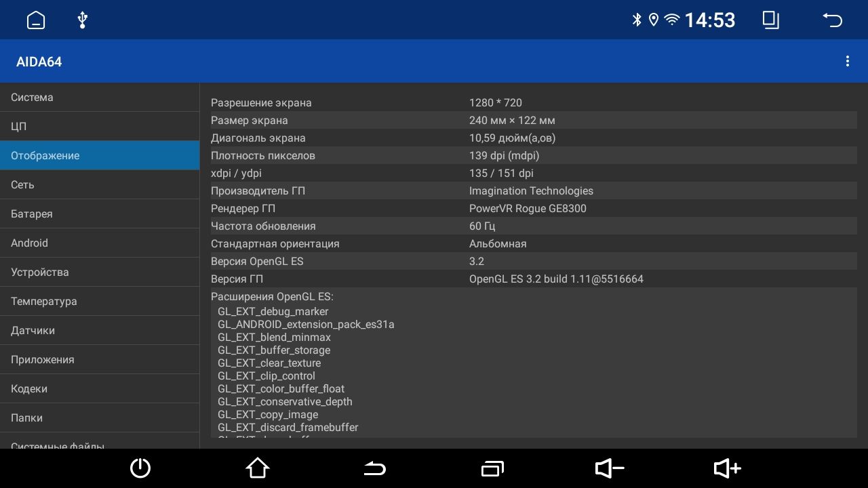Screen dimensions: 868x488
Task: Select the Температура section
Action: pos(43,301)
